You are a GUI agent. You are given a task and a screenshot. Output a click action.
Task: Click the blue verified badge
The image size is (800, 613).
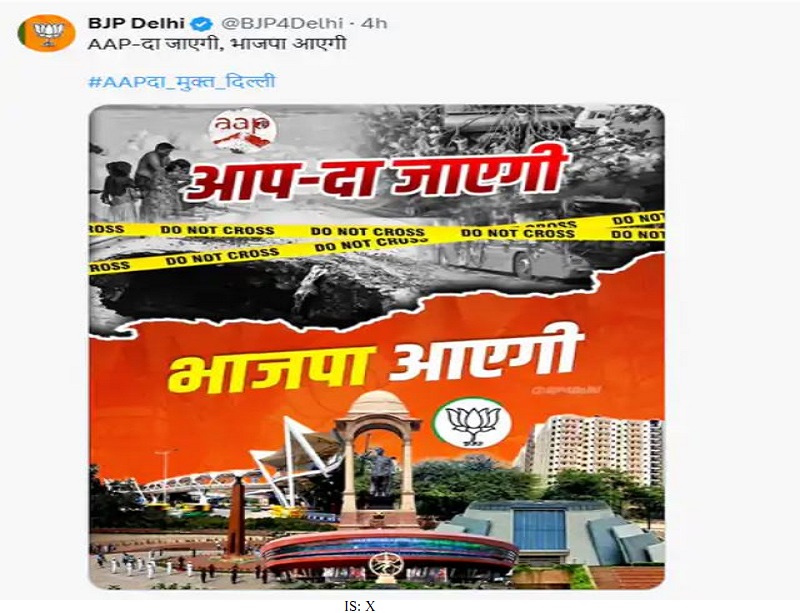click(202, 23)
